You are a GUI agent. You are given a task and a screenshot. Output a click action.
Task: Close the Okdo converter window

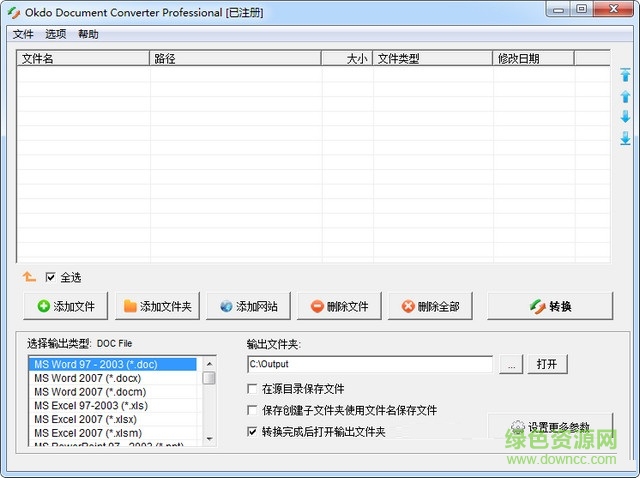tap(613, 9)
